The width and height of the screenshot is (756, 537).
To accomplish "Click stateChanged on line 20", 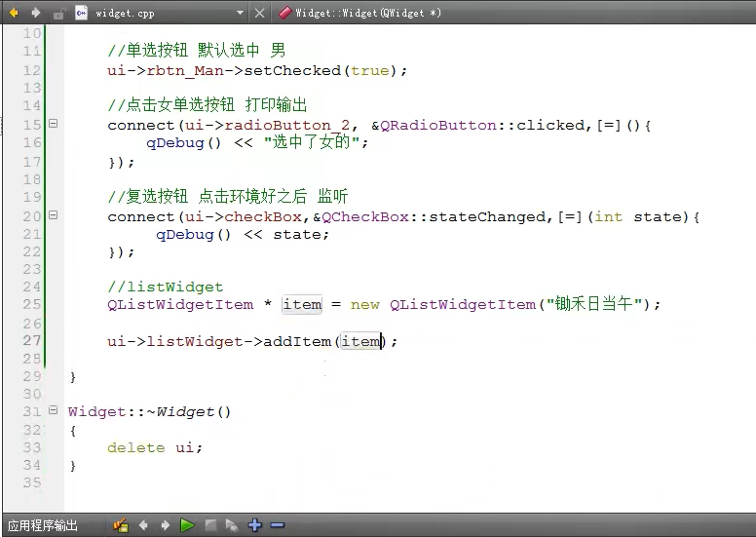I will click(x=487, y=217).
